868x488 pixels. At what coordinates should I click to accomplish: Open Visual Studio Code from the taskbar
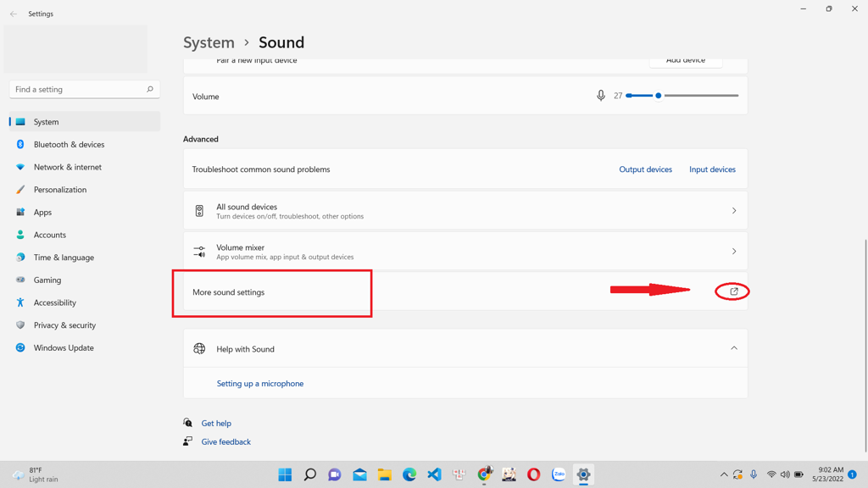tap(435, 474)
